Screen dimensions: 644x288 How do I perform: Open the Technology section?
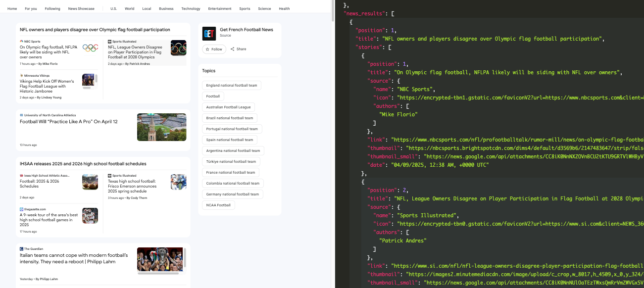coord(191,8)
